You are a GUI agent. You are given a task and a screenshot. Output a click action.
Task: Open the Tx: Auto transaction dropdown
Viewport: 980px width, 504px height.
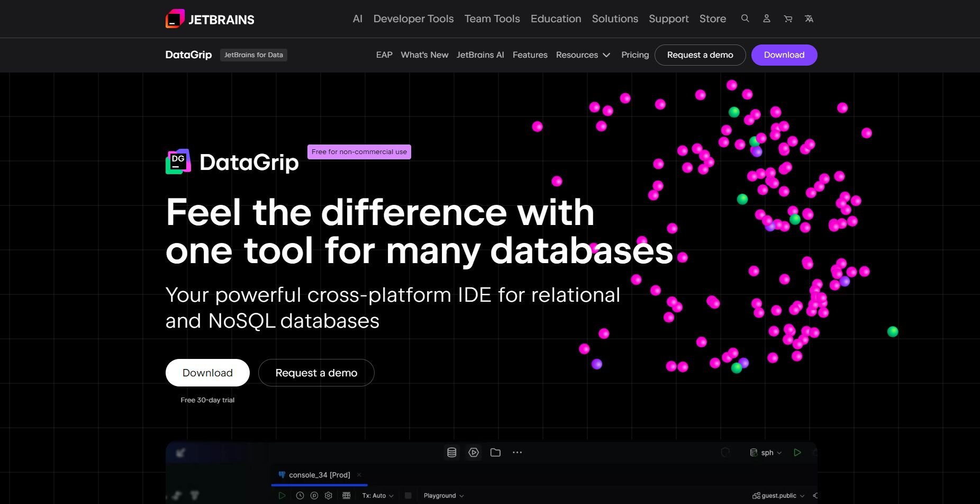tap(377, 496)
